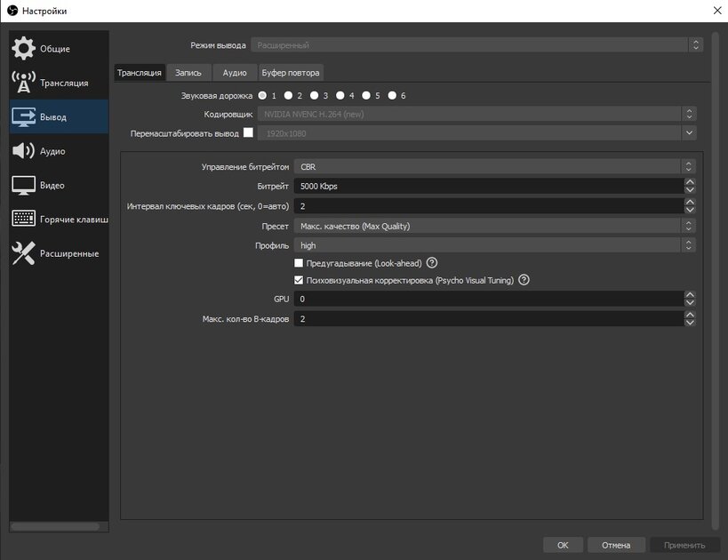Screen dimensions: 728x560
Task: Enable the Предугадывание (Look-ahead) checkbox
Action: point(299,263)
